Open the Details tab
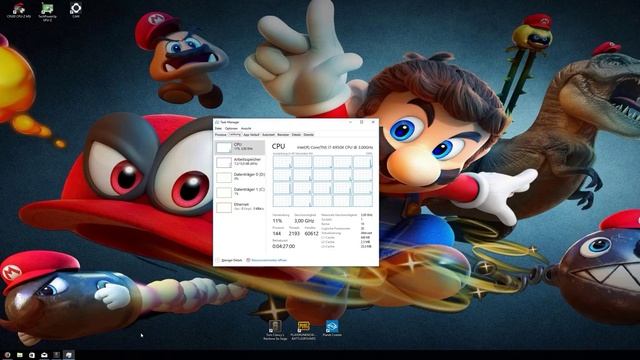 (296, 134)
